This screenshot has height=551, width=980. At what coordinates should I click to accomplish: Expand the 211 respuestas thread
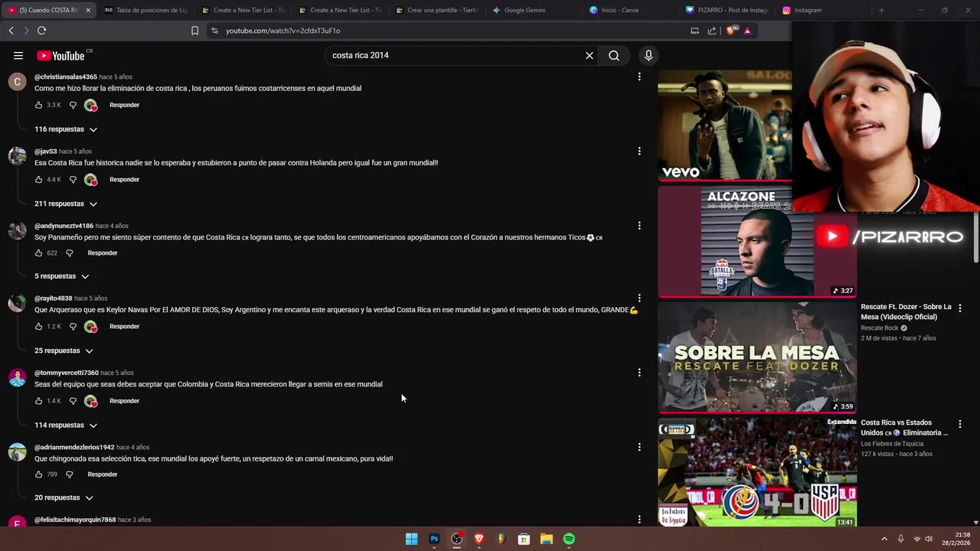[66, 204]
